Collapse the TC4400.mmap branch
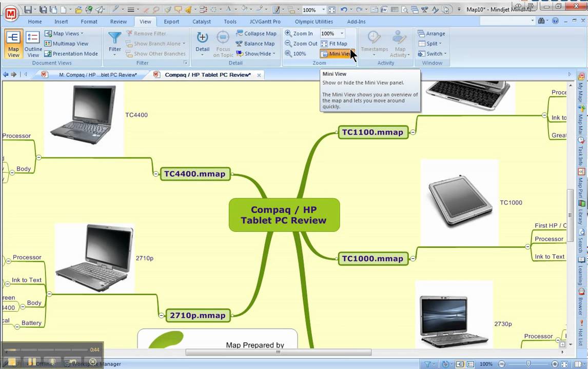Image resolution: width=588 pixels, height=369 pixels. pos(155,174)
